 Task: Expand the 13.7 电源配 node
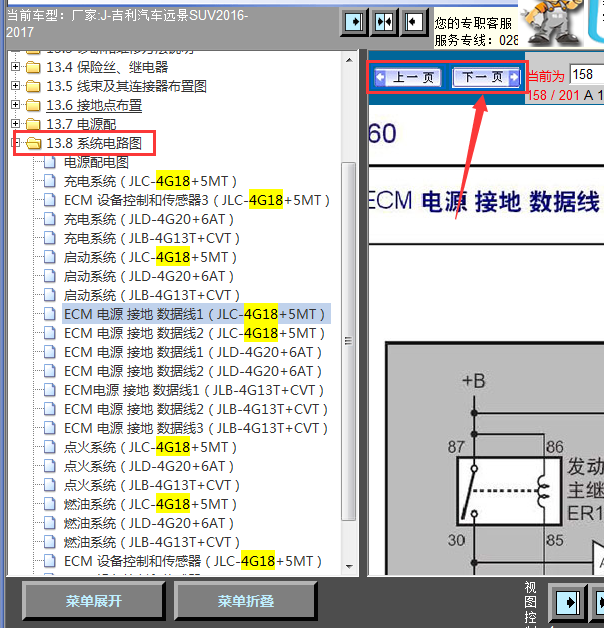click(15, 123)
